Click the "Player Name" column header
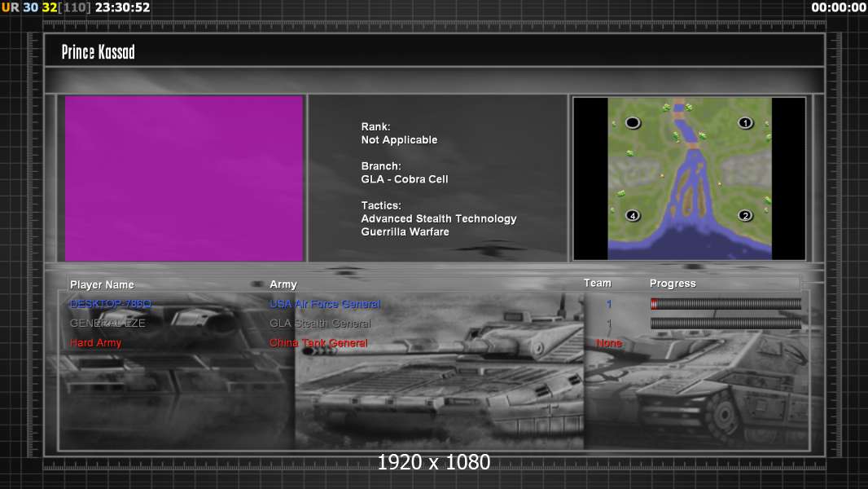Viewport: 868px width, 489px height. 102,284
